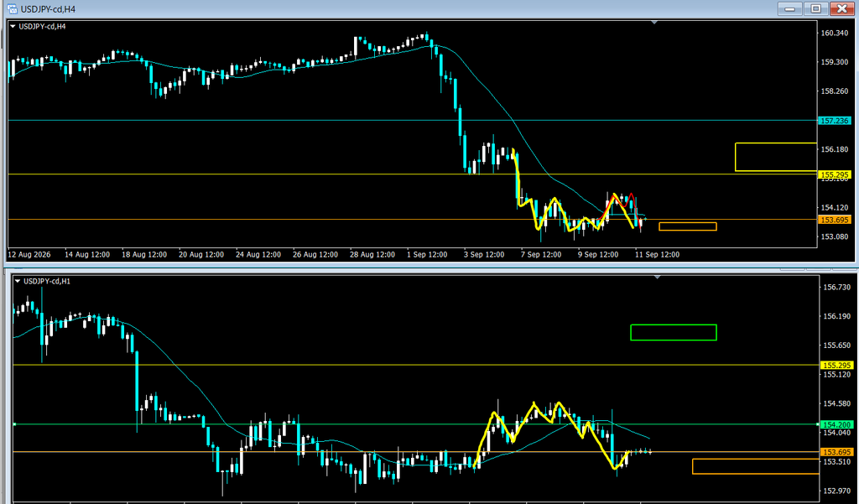
Task: Click the orange 153.695 label on H4 chart
Action: click(x=834, y=220)
